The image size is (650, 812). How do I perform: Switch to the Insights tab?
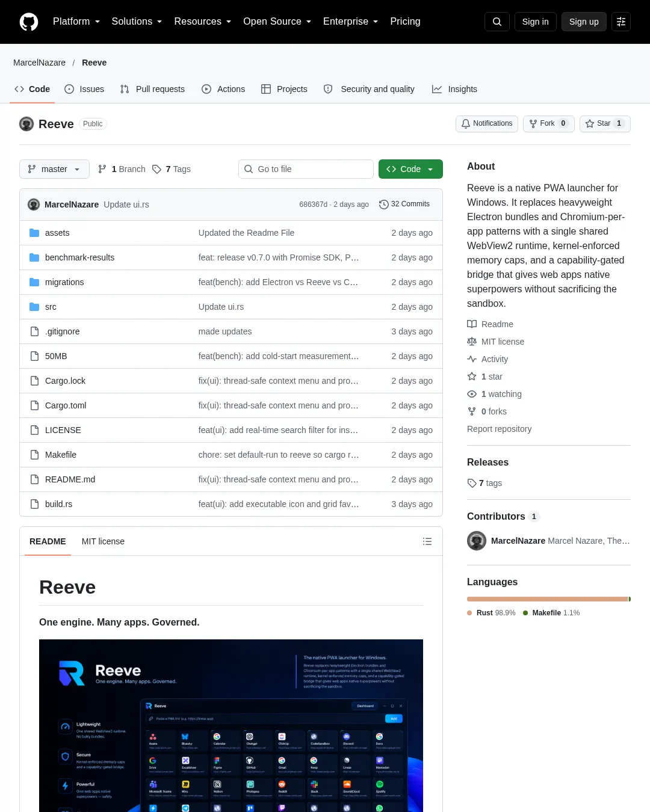(x=455, y=89)
